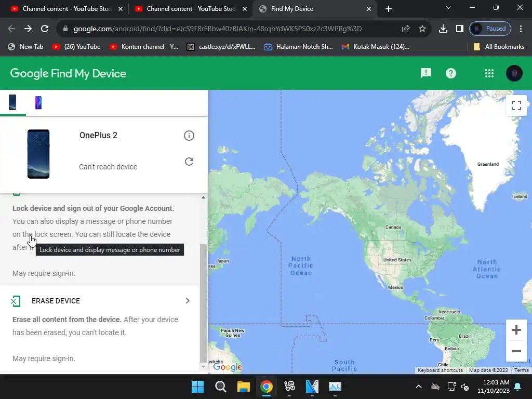Open the Google apps grid
The width and height of the screenshot is (532, 399).
489,73
